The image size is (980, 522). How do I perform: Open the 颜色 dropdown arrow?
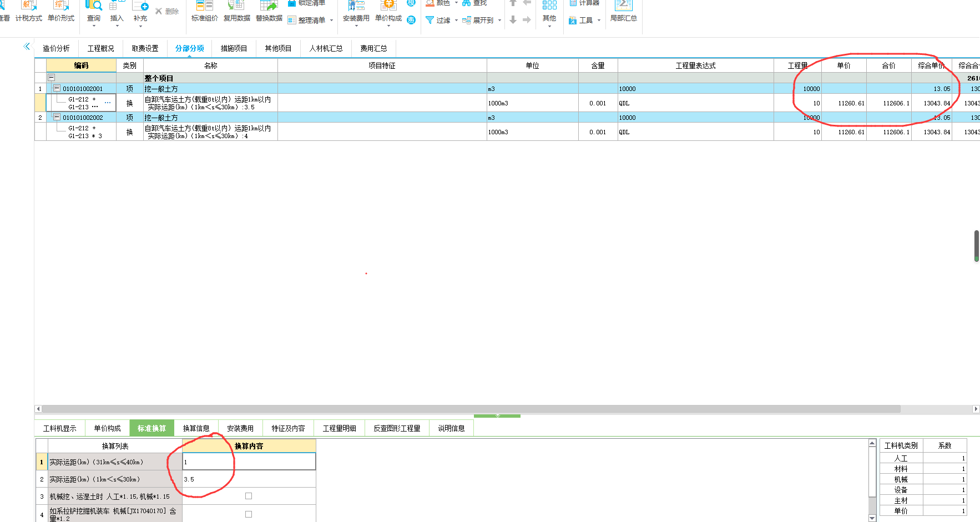456,3
